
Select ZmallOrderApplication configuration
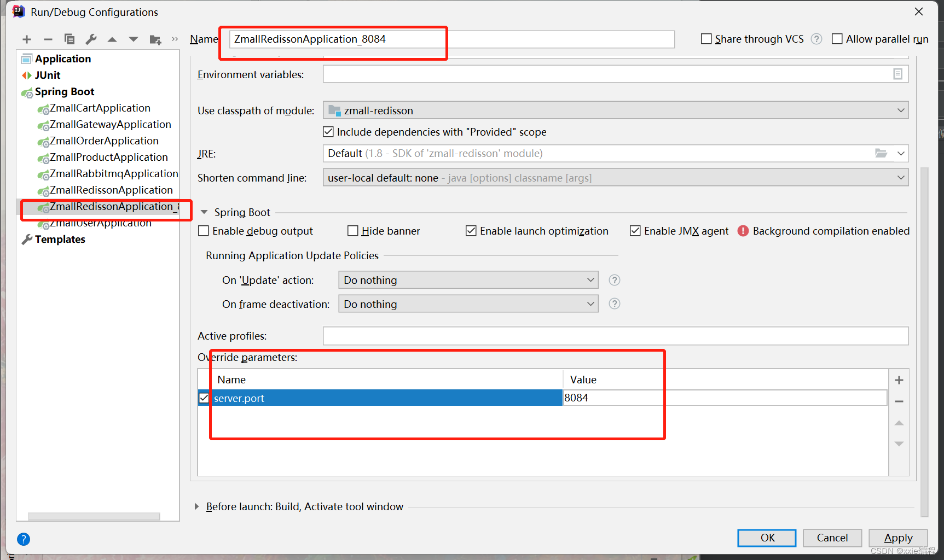[x=104, y=141]
